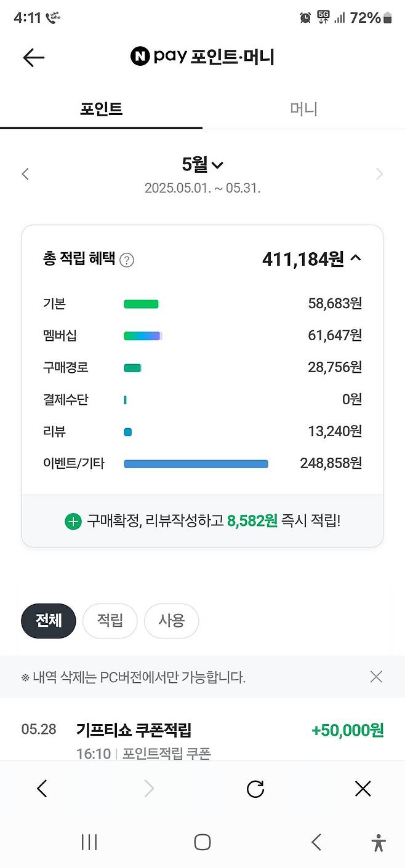Dismiss the PC버전 notice with the X
The image size is (405, 868).
(376, 677)
